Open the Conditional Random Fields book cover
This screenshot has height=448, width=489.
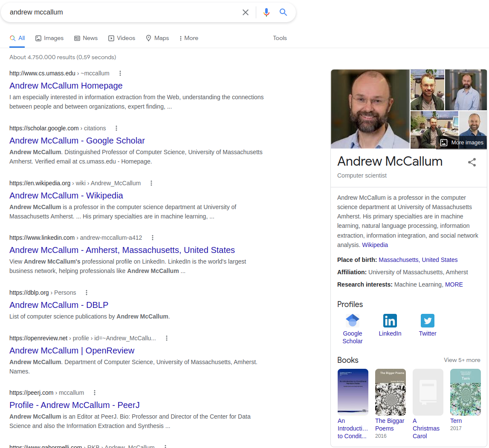coord(353,392)
